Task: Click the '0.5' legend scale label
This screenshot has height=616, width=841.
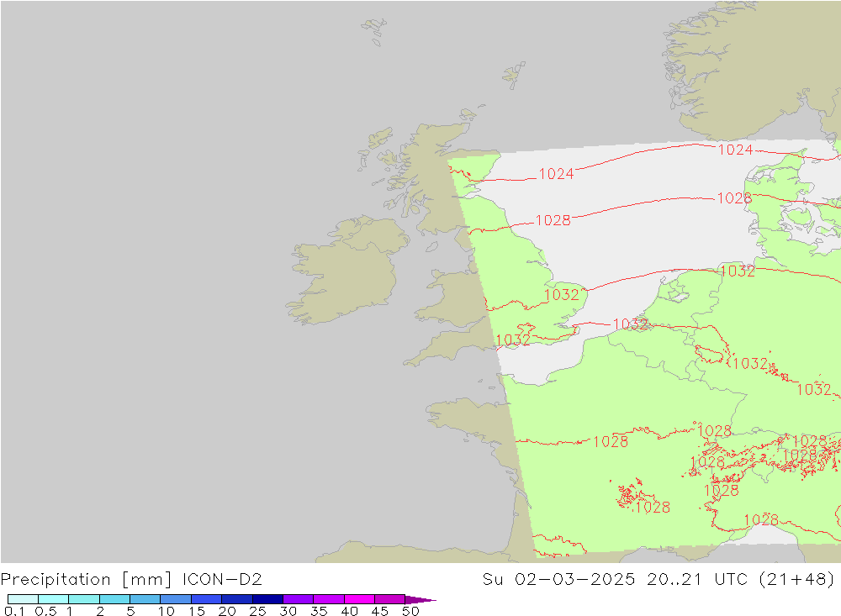Action: (45, 611)
